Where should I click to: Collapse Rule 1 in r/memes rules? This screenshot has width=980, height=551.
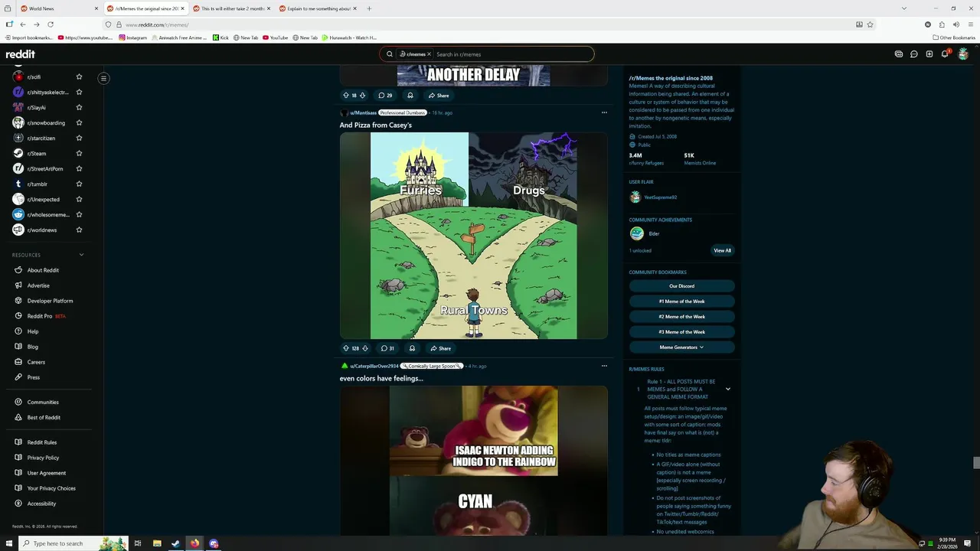coord(728,389)
